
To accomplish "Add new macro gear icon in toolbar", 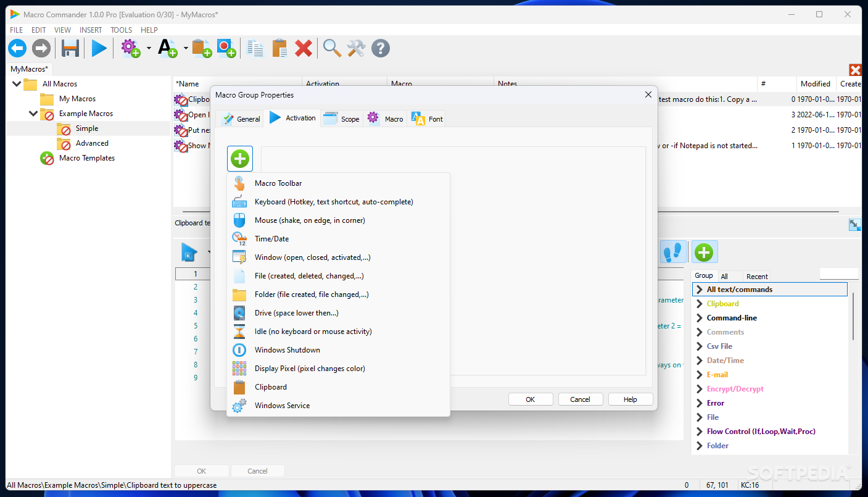I will [130, 48].
